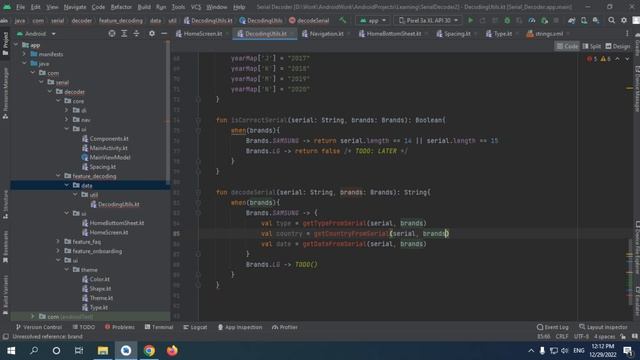Click the Select Opened File target icon
640x360 pixels.
(x=112, y=33)
